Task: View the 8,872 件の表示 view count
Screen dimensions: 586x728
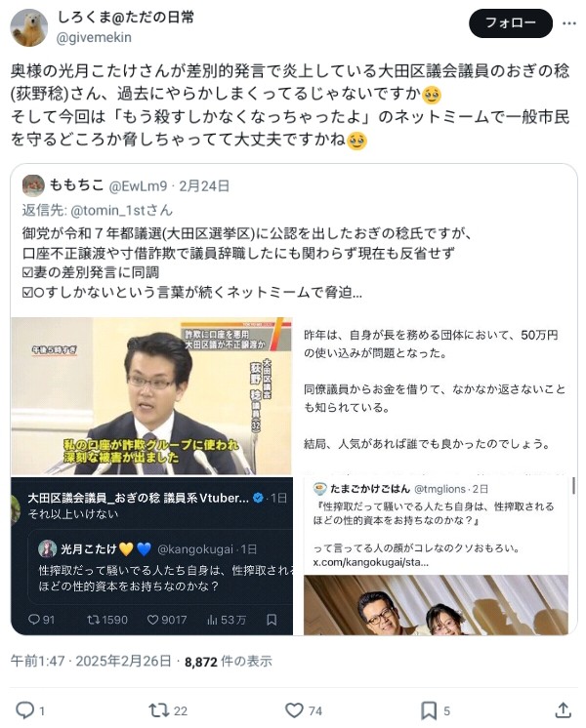Action: point(229,661)
